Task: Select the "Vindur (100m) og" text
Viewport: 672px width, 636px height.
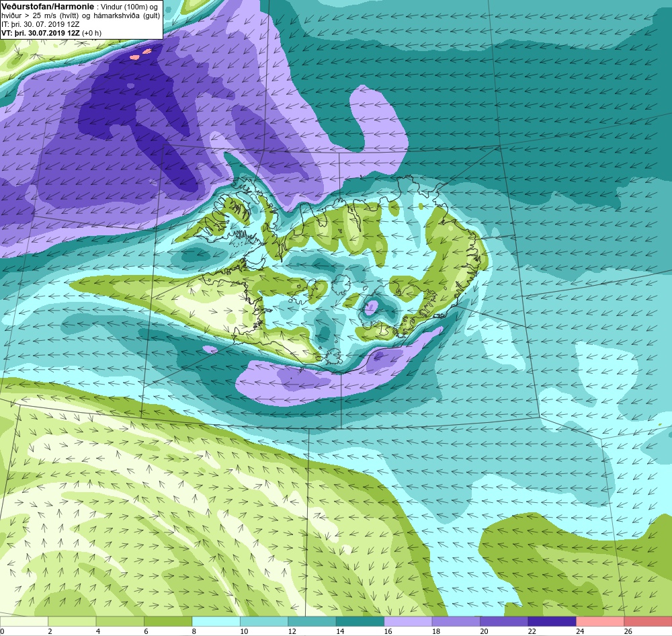Action: tap(129, 7)
